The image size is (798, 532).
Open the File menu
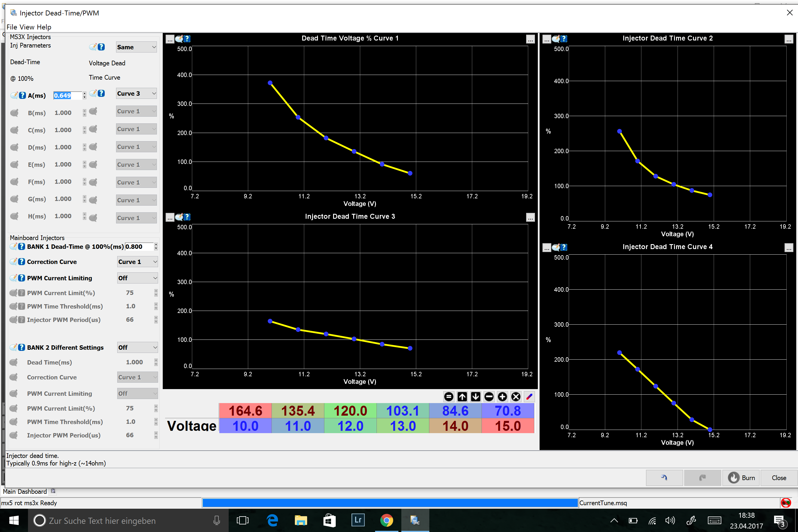click(12, 27)
